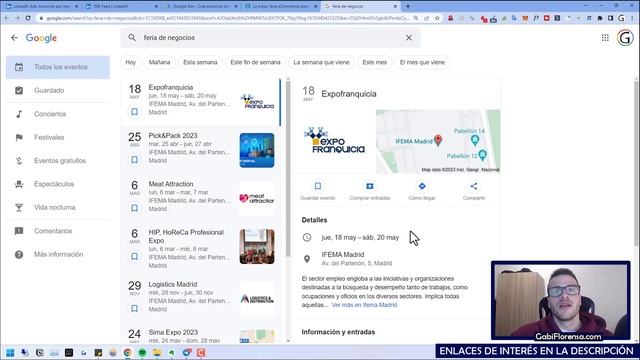The width and height of the screenshot is (640, 360).
Task: Filter by Conciertos category
Action: (x=58, y=114)
